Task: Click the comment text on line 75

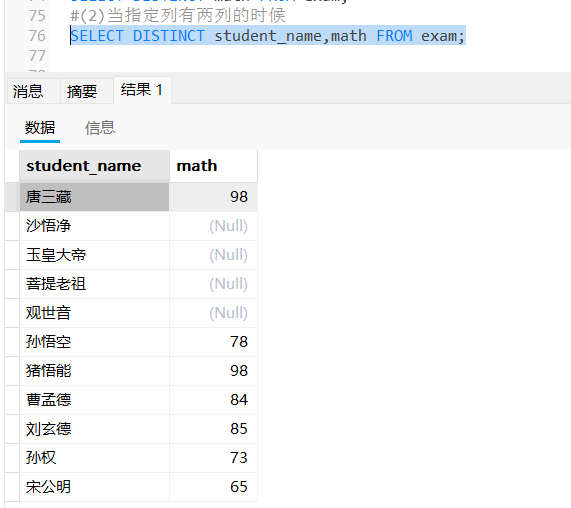Action: [x=178, y=16]
